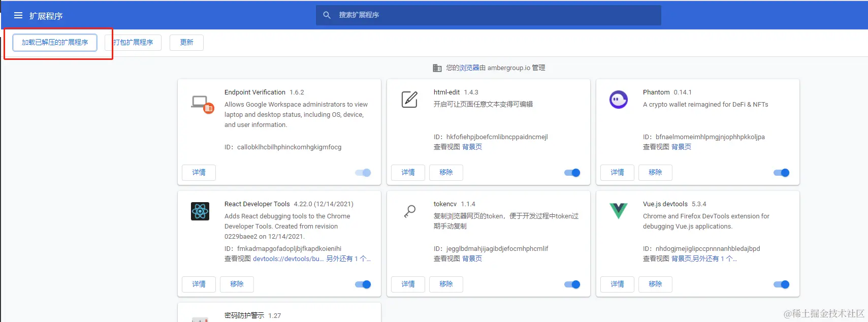Viewport: 868px width, 322px height.
Task: Click 移除 for Vue.js devtools
Action: coord(655,284)
